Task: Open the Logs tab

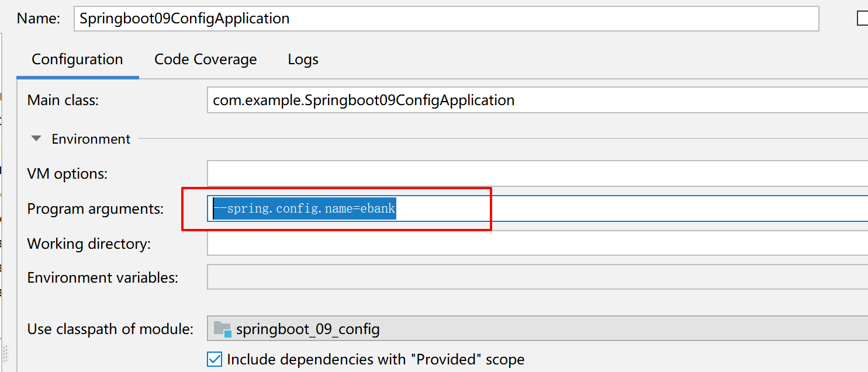Action: [x=303, y=60]
